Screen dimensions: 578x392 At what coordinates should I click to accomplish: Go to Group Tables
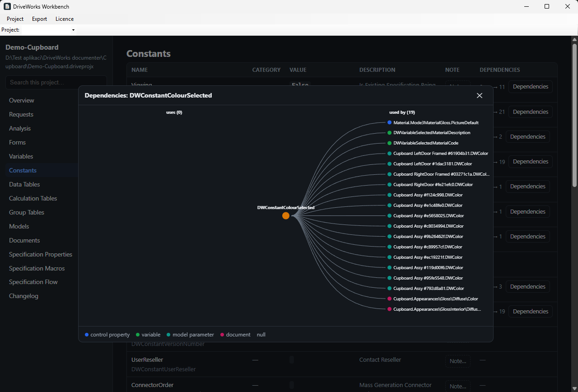(27, 212)
